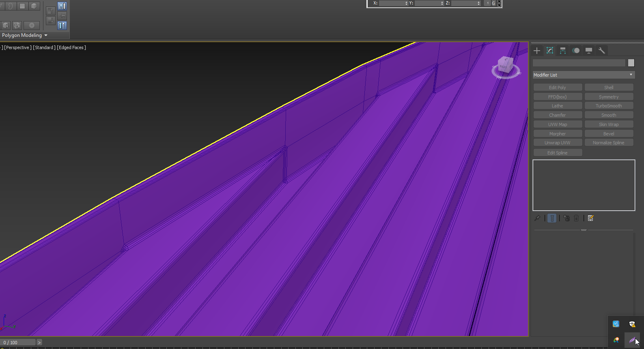Click Make Unique icon

tap(566, 218)
